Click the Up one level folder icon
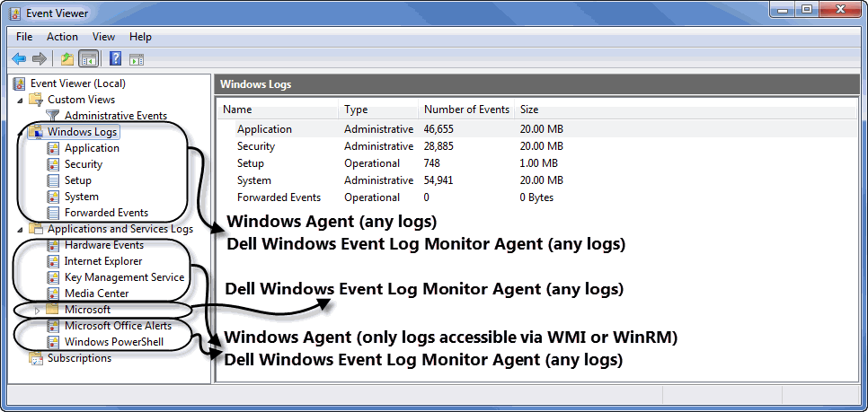Image resolution: width=868 pixels, height=412 pixels. click(66, 59)
